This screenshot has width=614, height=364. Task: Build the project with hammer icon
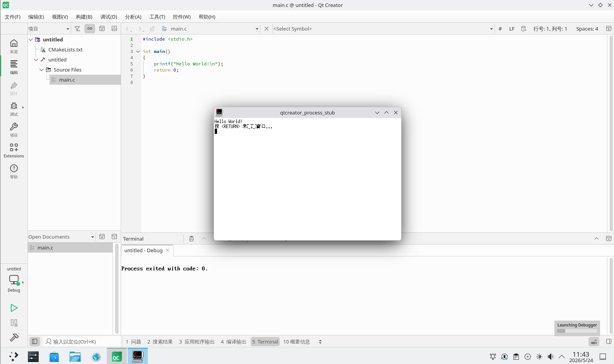point(14,338)
